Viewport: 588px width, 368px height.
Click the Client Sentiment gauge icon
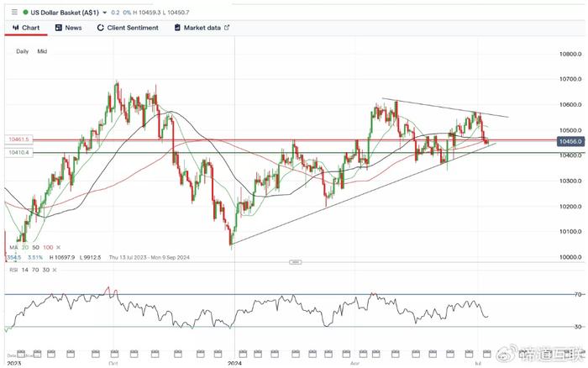[100, 28]
